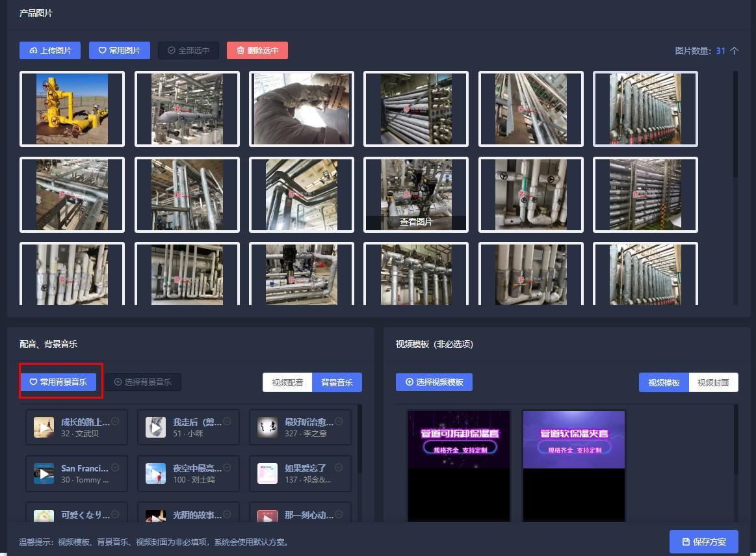This screenshot has height=556, width=756.
Task: Play the 光阴的故事 track thumbnail icon
Action: pos(155,516)
